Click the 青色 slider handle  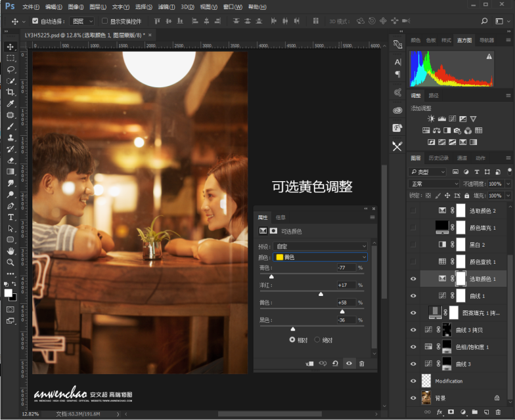pyautogui.click(x=271, y=277)
